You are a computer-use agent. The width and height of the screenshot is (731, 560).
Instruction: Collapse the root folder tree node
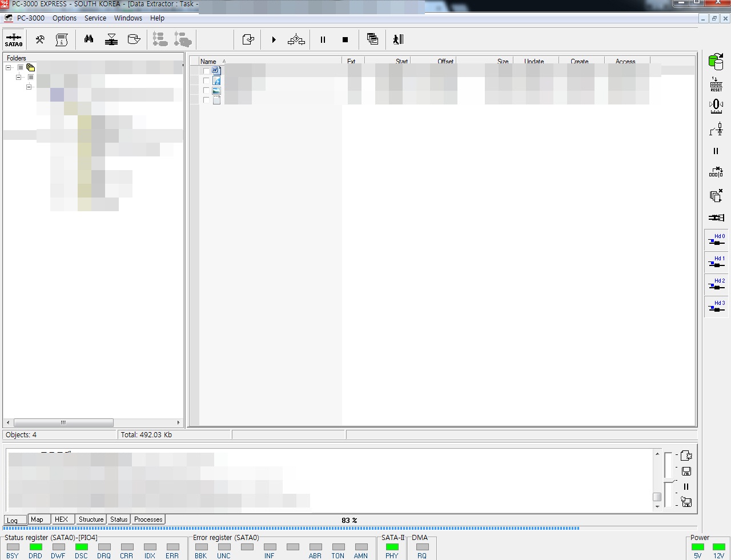click(9, 67)
